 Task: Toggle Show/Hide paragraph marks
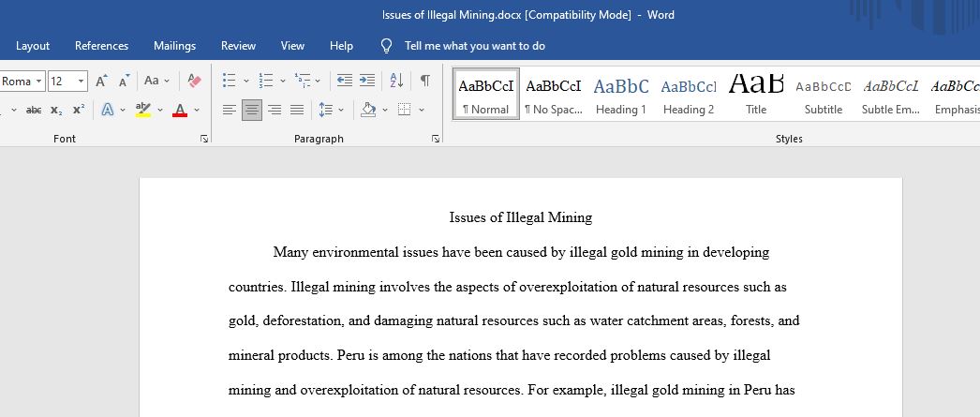[425, 80]
